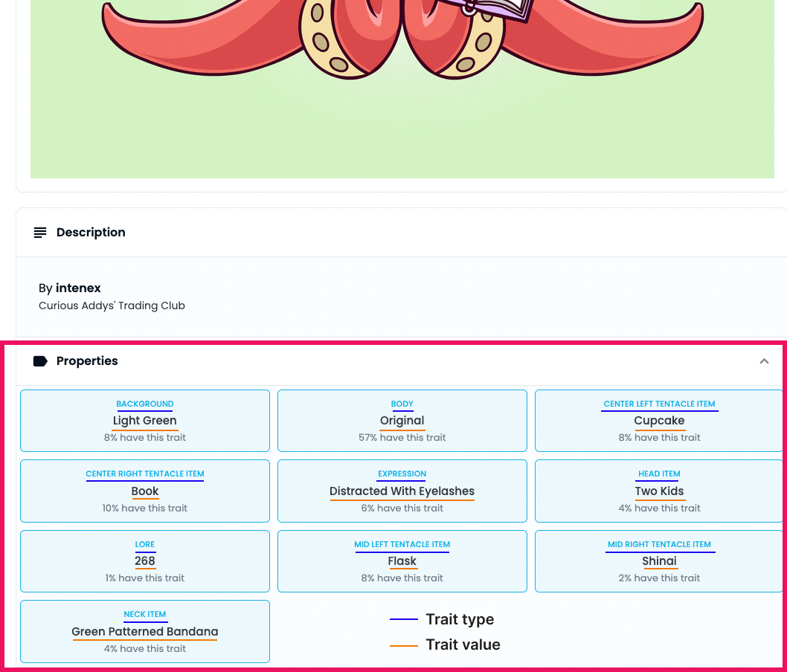Open creator profile link intenex
The image size is (787, 672).
78,288
